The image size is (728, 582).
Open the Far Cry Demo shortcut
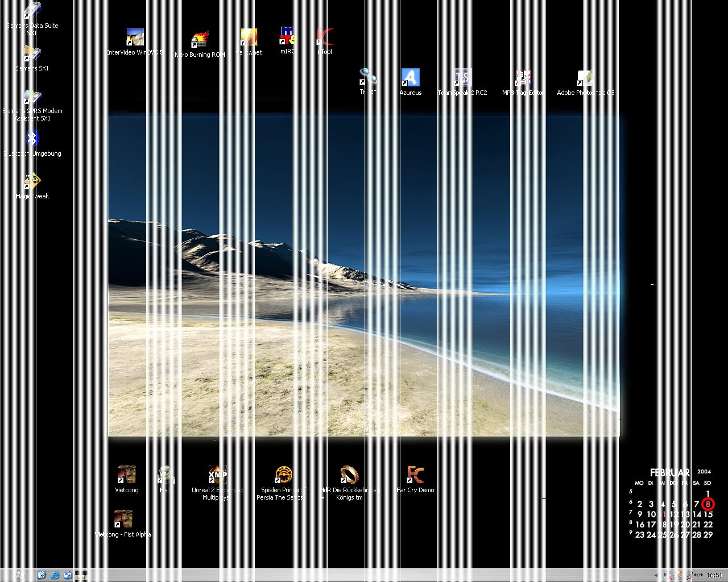[x=415, y=475]
